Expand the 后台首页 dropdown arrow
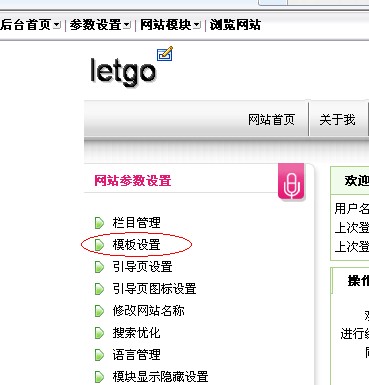 (x=57, y=25)
